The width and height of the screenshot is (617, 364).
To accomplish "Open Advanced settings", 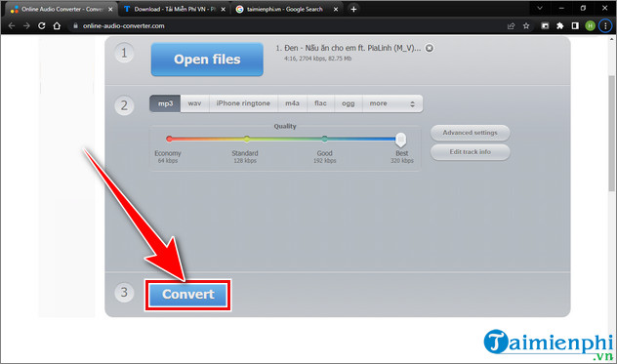I will [471, 133].
